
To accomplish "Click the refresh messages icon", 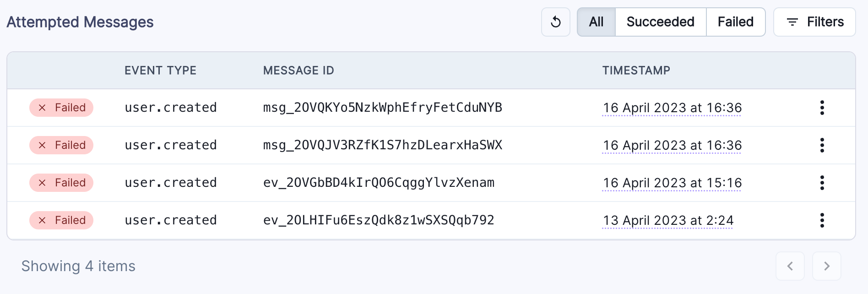I will (x=555, y=22).
